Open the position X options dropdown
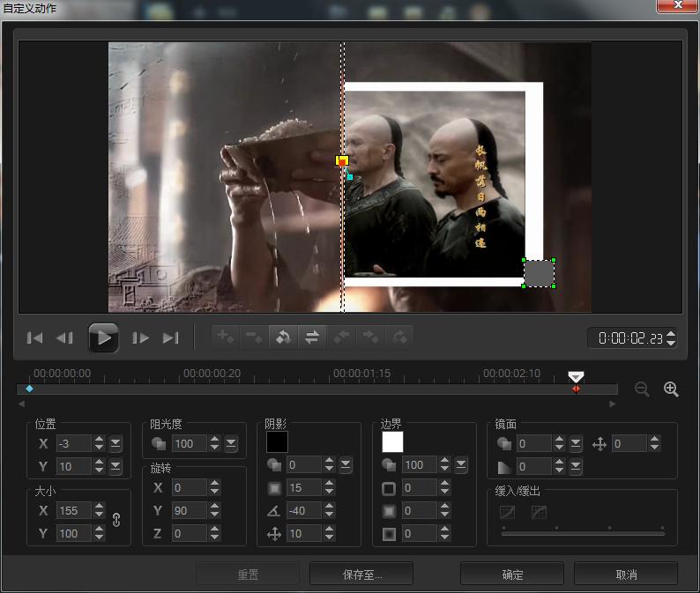Image resolution: width=700 pixels, height=593 pixels. pyautogui.click(x=115, y=443)
